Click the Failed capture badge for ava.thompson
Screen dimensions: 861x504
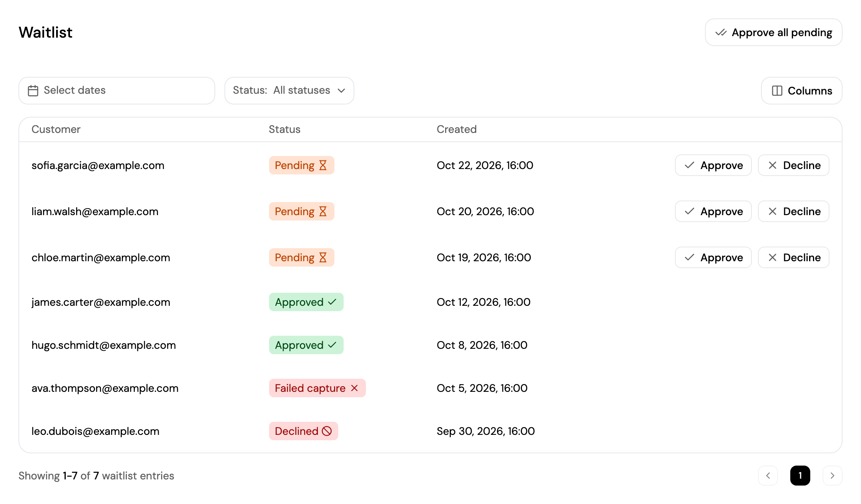pos(317,388)
